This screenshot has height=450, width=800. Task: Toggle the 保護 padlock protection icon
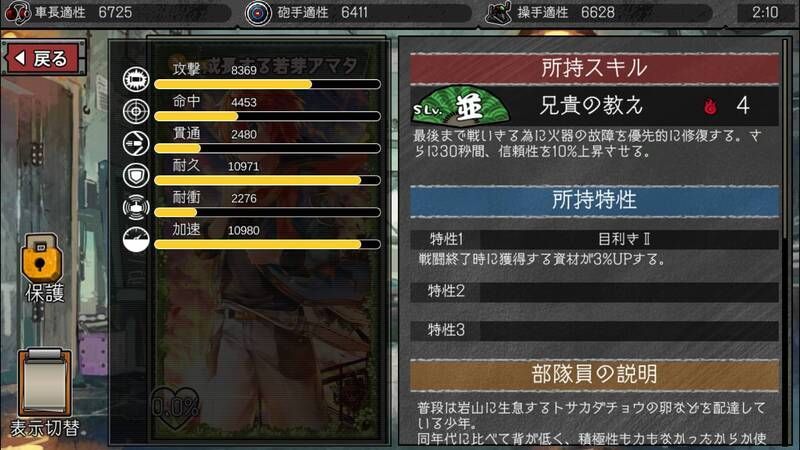click(42, 259)
